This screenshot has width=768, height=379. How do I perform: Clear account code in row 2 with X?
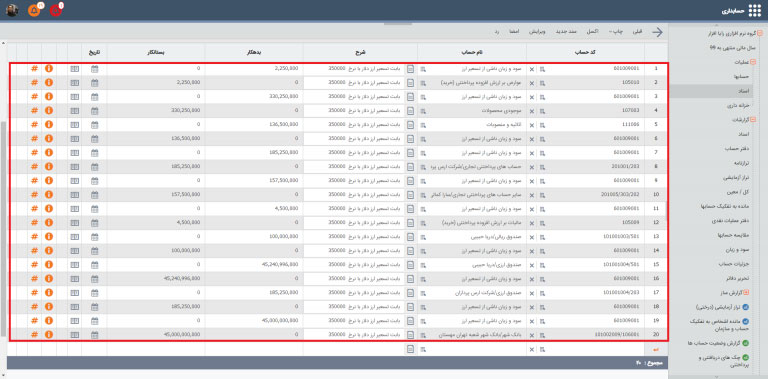pyautogui.click(x=532, y=83)
